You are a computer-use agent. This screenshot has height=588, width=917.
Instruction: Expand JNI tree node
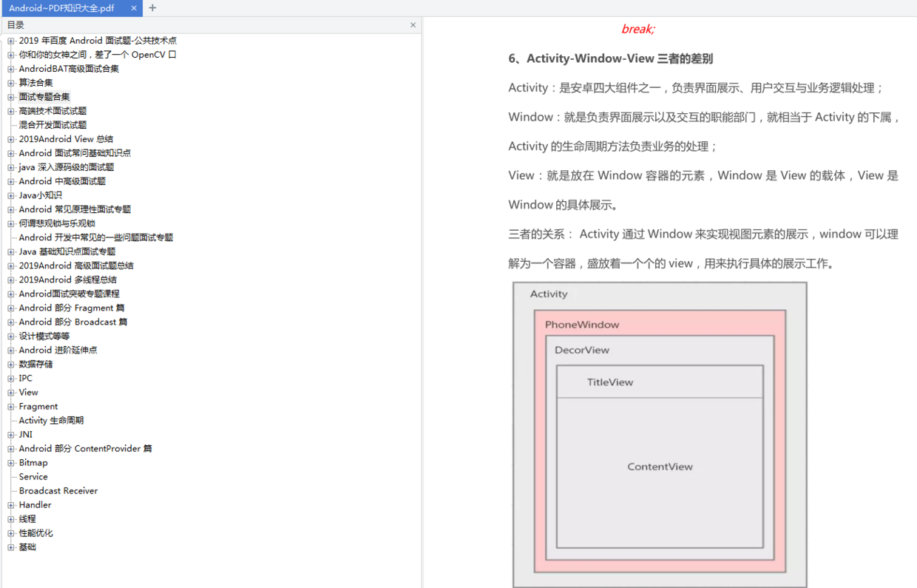(11, 434)
